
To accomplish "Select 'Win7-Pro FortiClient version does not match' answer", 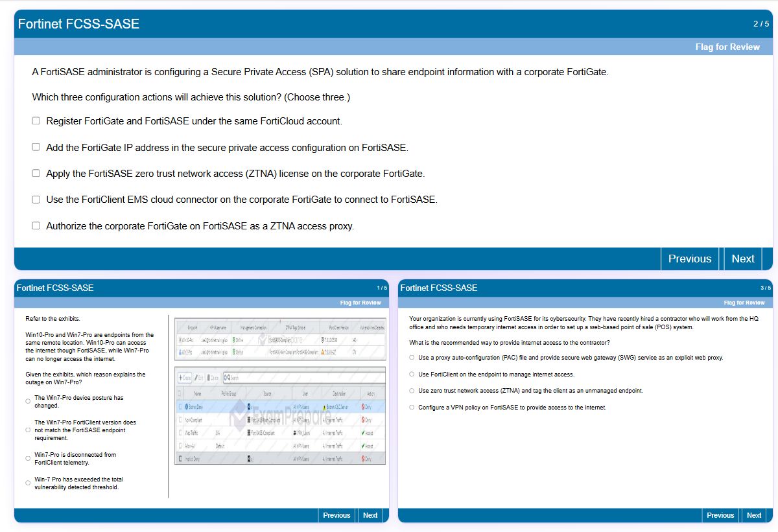I will (x=28, y=430).
